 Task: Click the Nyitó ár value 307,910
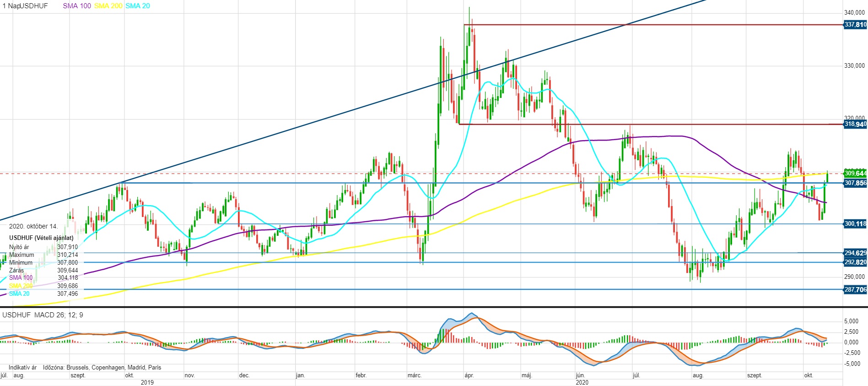click(67, 247)
